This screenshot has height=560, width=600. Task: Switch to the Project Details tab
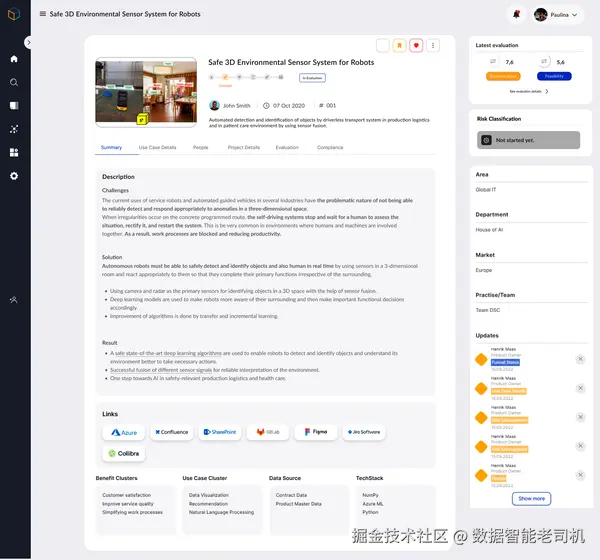[244, 147]
